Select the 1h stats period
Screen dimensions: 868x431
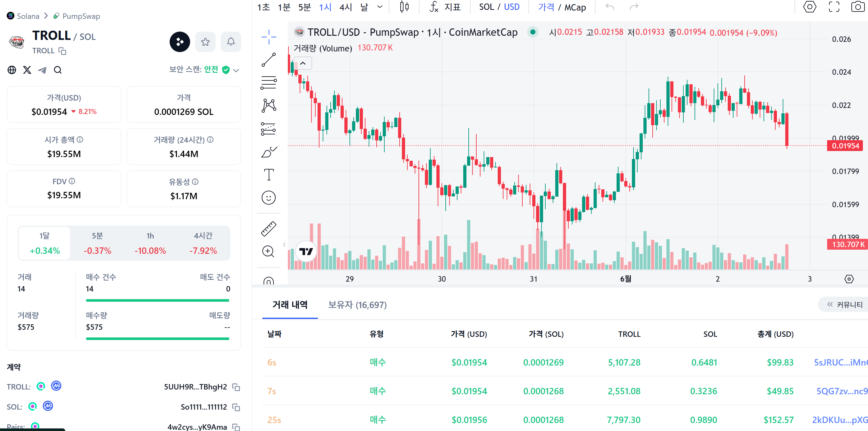[x=150, y=243]
